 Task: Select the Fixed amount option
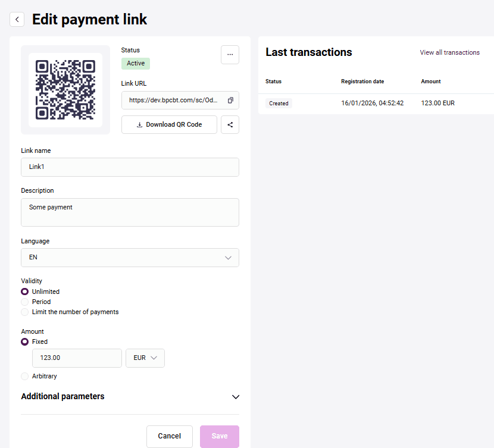coord(25,342)
